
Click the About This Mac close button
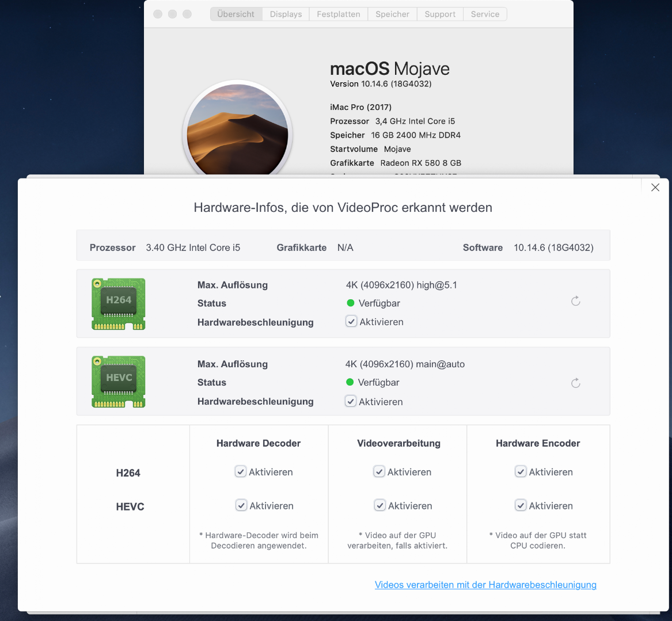pyautogui.click(x=158, y=14)
